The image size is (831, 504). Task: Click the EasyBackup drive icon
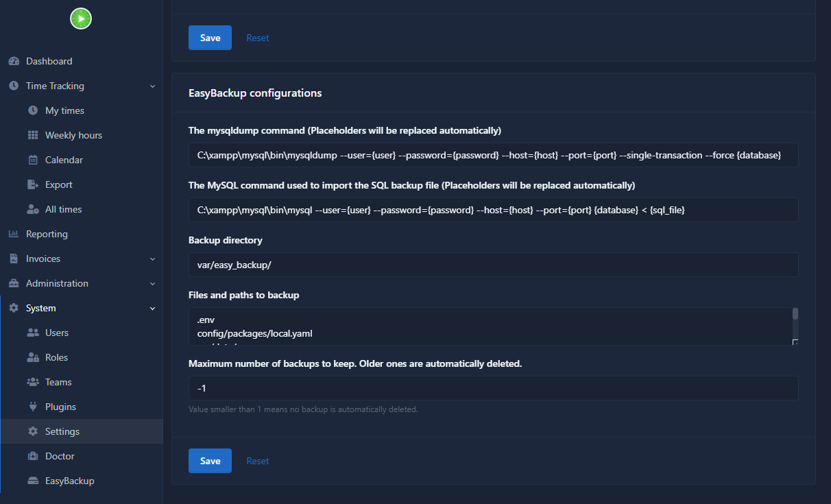pyautogui.click(x=33, y=481)
